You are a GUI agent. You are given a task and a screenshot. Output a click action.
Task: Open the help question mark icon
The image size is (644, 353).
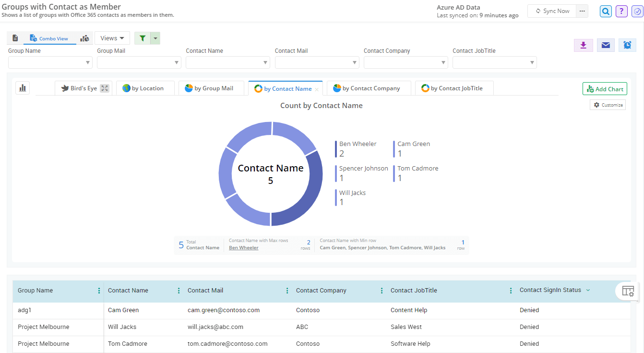pyautogui.click(x=621, y=11)
